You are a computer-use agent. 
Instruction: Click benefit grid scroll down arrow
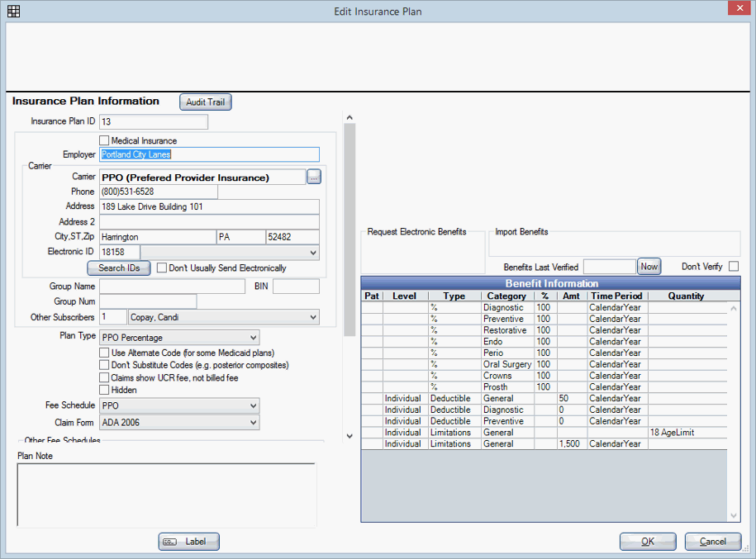[734, 515]
